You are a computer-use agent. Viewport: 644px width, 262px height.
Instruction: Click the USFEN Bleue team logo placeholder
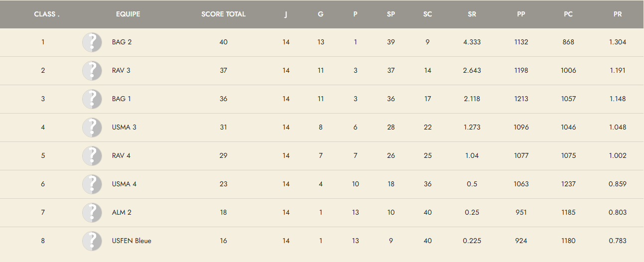click(x=92, y=241)
